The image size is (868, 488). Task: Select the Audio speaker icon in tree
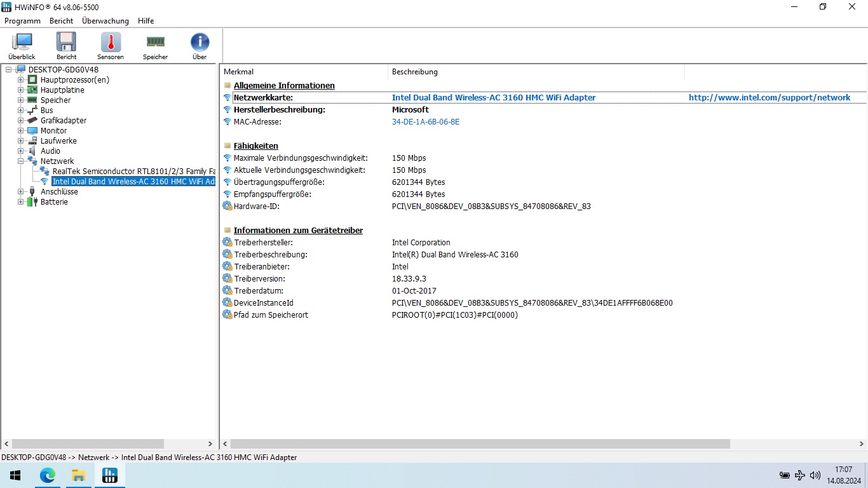(32, 151)
